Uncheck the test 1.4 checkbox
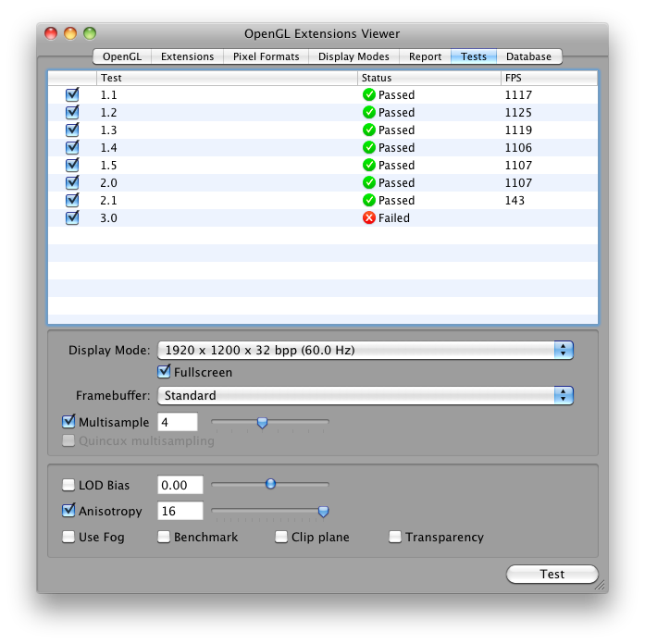Image resolution: width=645 pixels, height=644 pixels. 72,147
